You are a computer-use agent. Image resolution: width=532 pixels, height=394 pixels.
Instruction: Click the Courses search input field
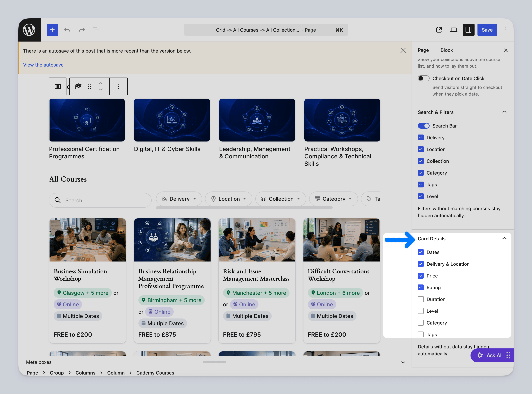point(100,200)
